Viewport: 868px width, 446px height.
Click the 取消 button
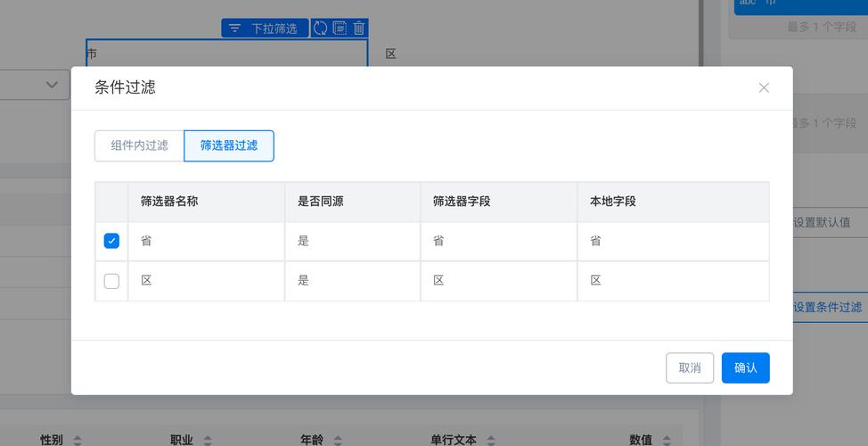689,368
